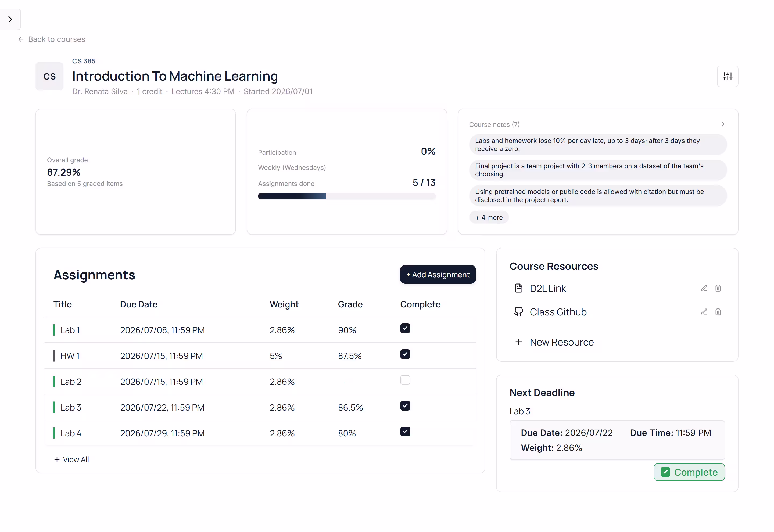Viewport: 774px width, 532px height.
Task: Click the Next Deadline due date 2026/07/22
Action: tap(589, 433)
